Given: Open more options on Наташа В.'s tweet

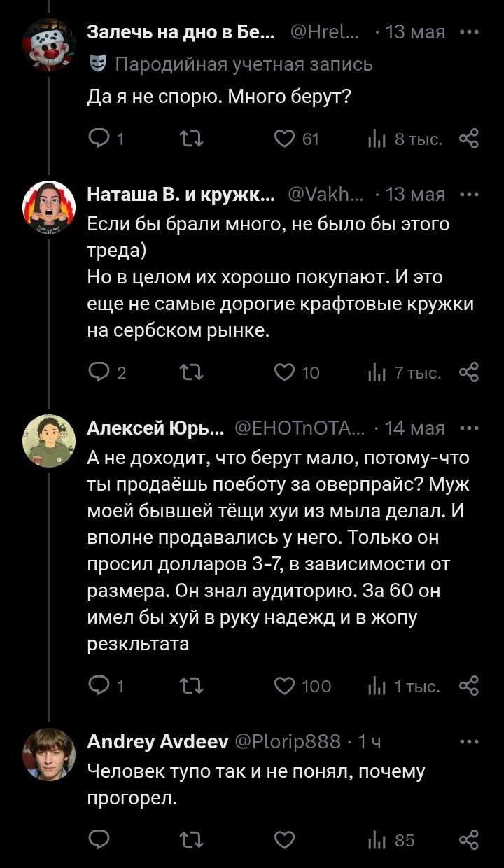Looking at the screenshot, I should [468, 195].
